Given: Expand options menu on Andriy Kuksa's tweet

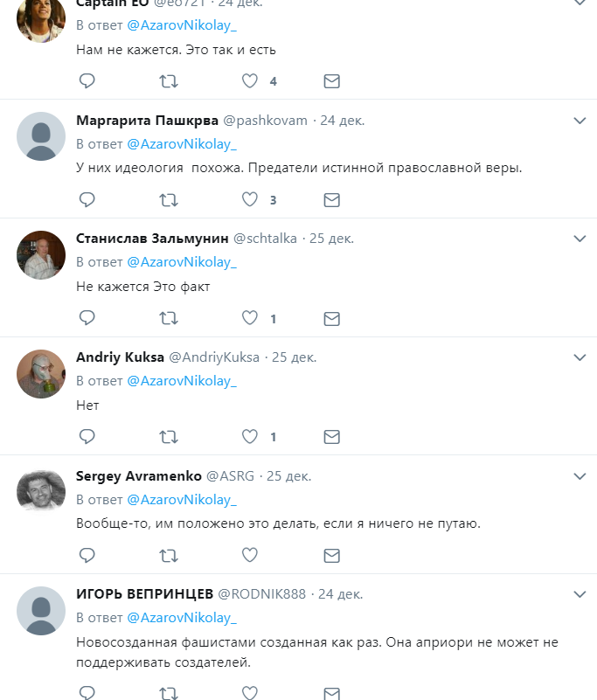Looking at the screenshot, I should [x=580, y=357].
